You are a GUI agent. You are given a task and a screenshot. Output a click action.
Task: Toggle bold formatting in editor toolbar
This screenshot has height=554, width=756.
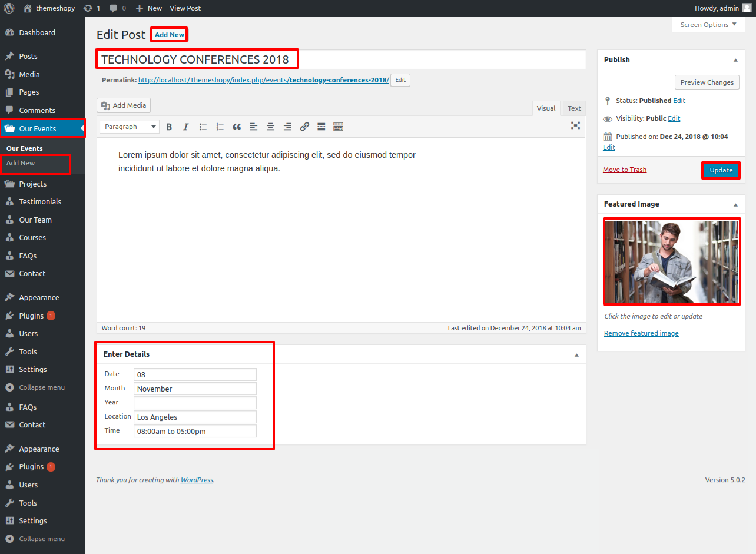click(x=169, y=127)
